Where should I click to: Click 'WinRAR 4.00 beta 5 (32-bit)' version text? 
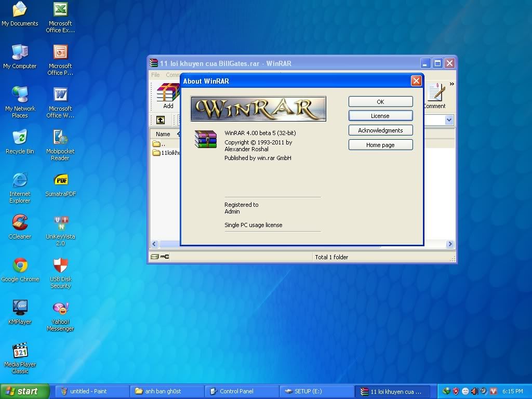tap(260, 133)
